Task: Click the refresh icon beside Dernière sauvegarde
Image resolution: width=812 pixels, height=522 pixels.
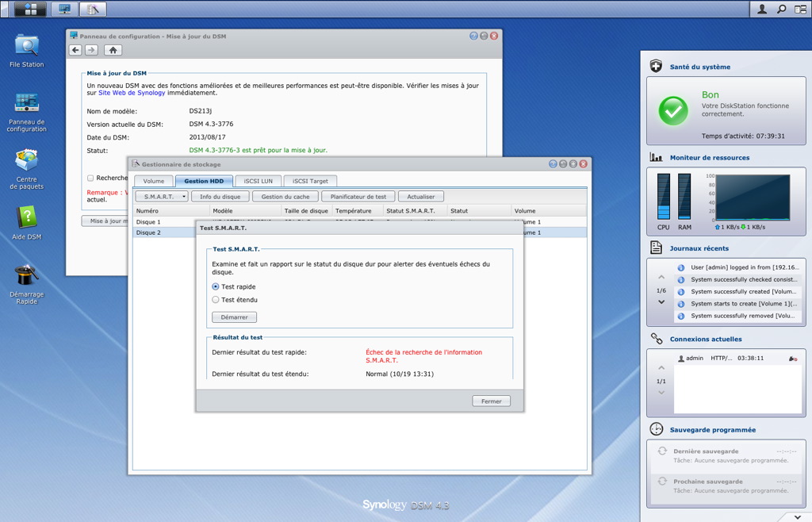Action: tap(662, 451)
